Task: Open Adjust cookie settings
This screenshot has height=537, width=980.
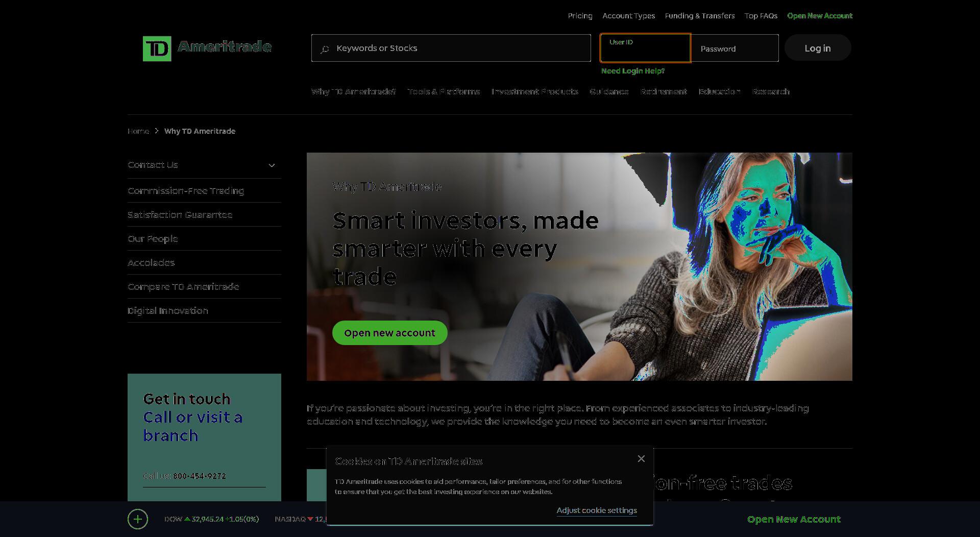Action: [597, 510]
